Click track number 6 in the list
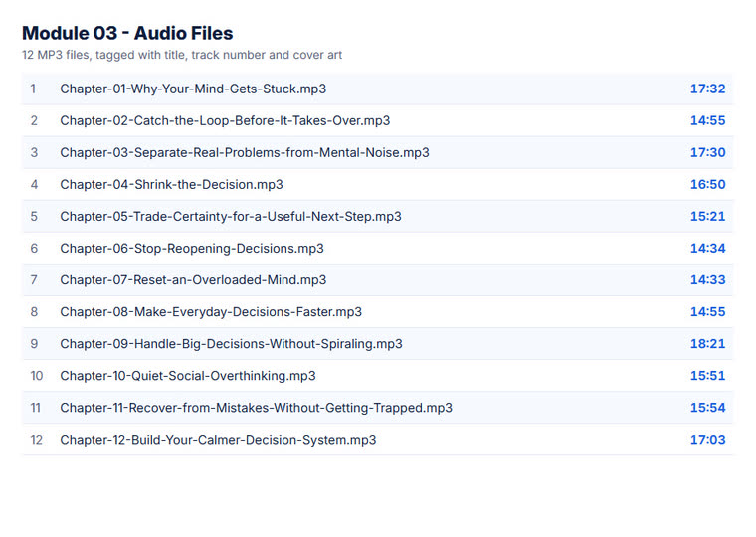756x537 pixels. click(34, 248)
